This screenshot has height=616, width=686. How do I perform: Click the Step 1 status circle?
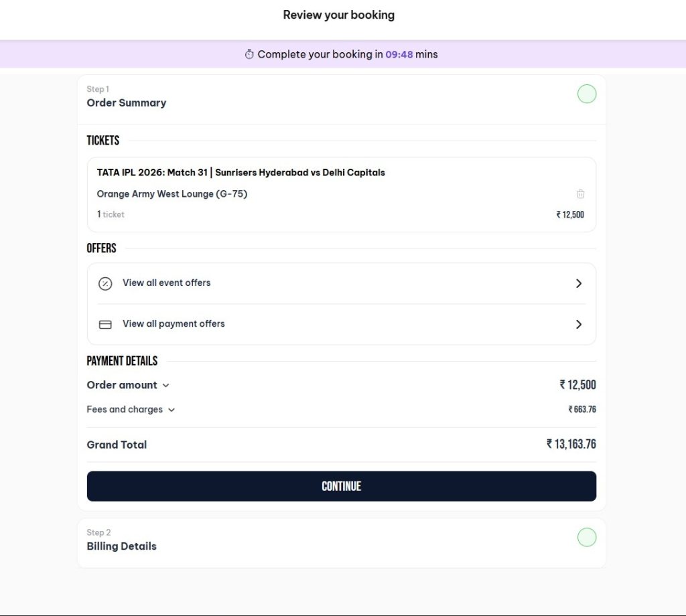pos(587,94)
